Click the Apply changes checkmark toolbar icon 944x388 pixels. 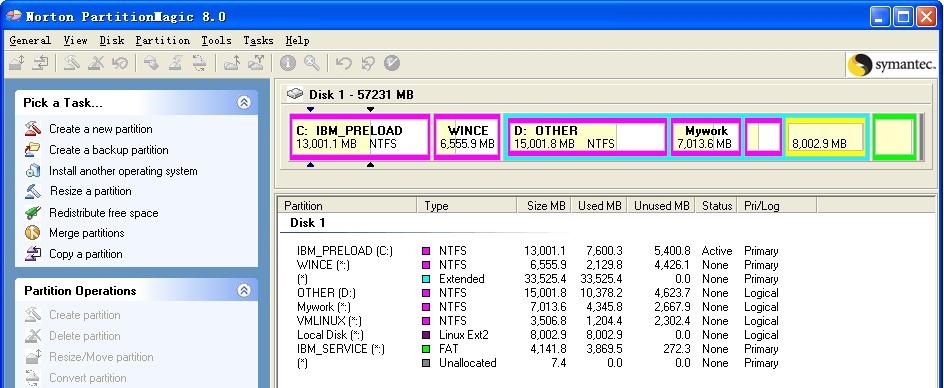click(392, 63)
